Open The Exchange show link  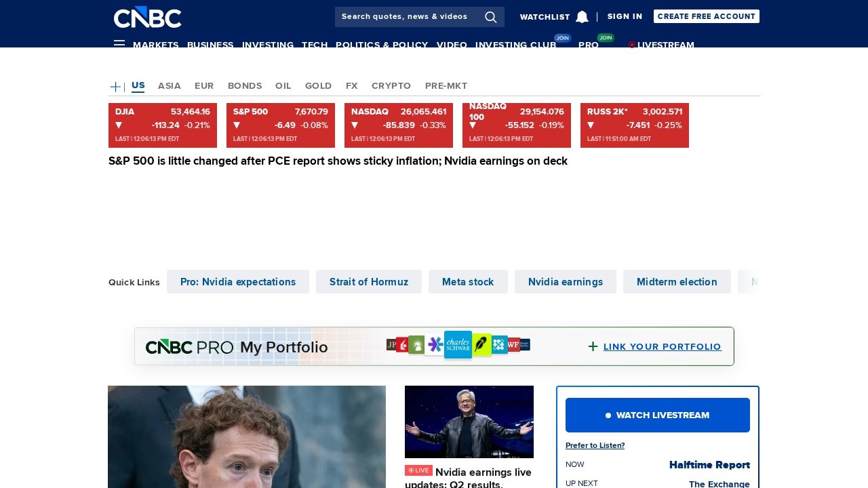coord(719,484)
